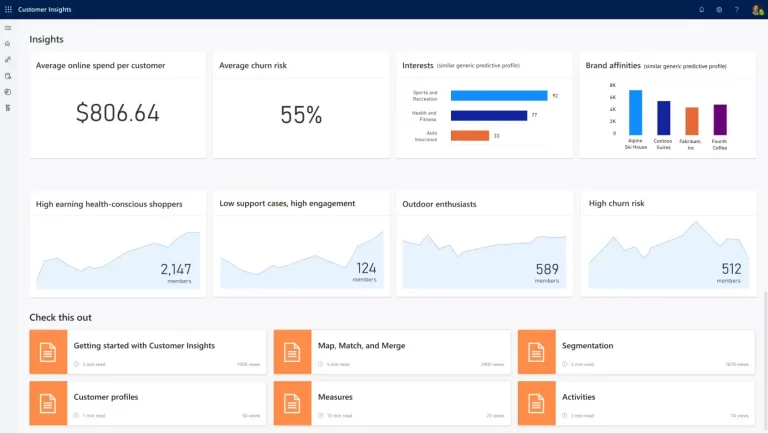Click the Segmentation document icon

535,352
